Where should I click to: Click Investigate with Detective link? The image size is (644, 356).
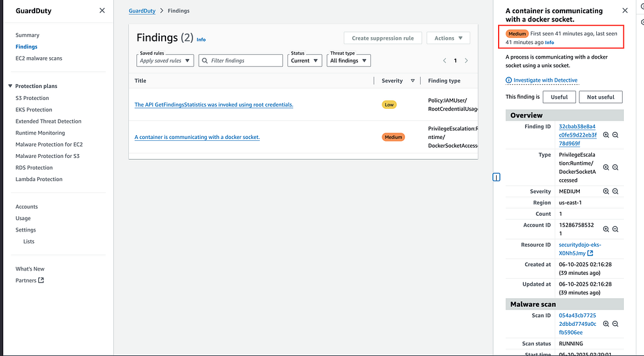point(545,81)
